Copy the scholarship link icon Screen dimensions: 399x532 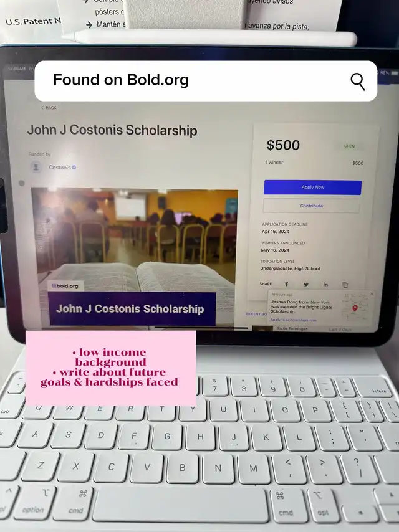(345, 285)
